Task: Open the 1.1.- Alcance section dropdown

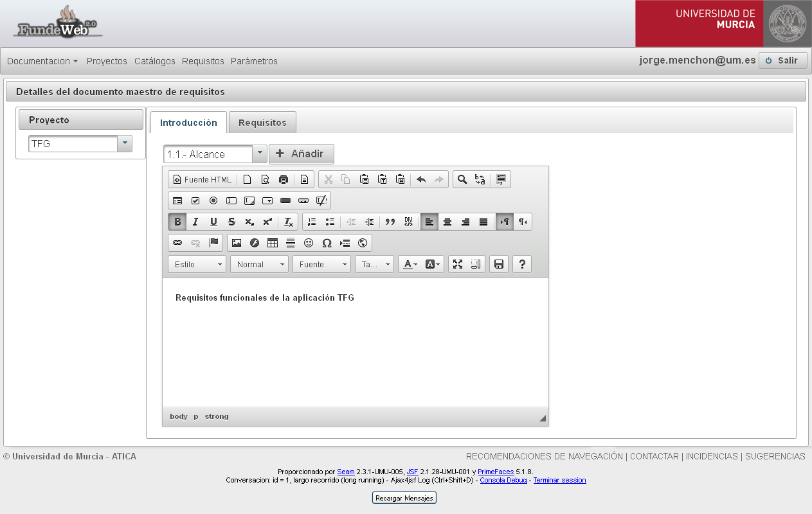Action: click(x=259, y=154)
